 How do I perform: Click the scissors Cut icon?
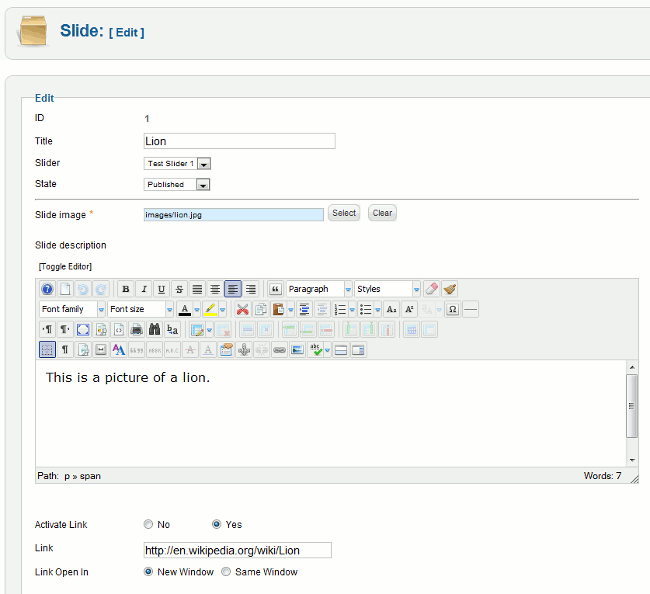click(243, 309)
